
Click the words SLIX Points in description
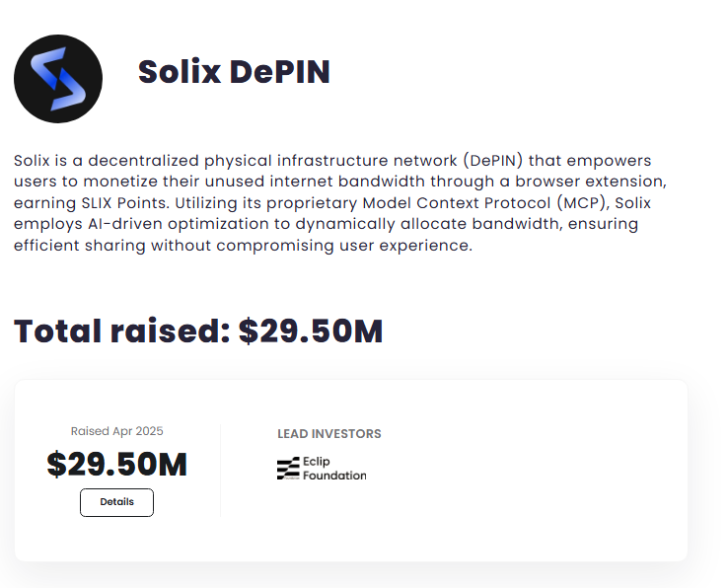pos(123,203)
